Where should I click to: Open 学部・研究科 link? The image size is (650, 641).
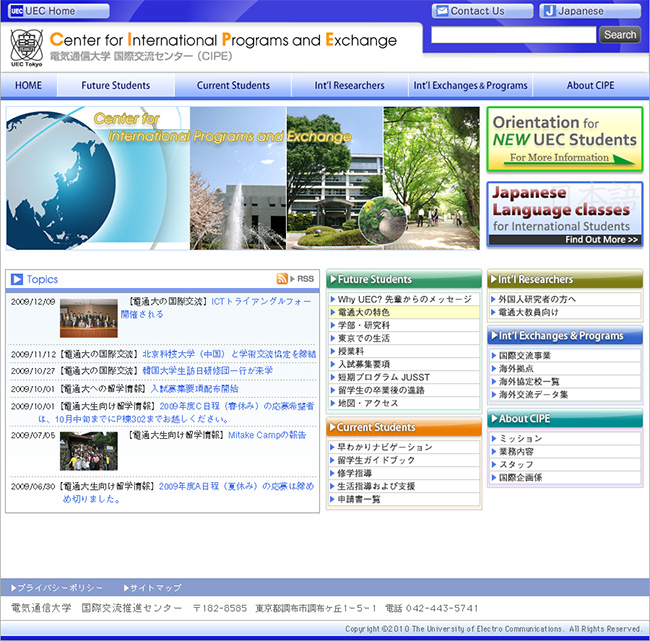(404, 325)
